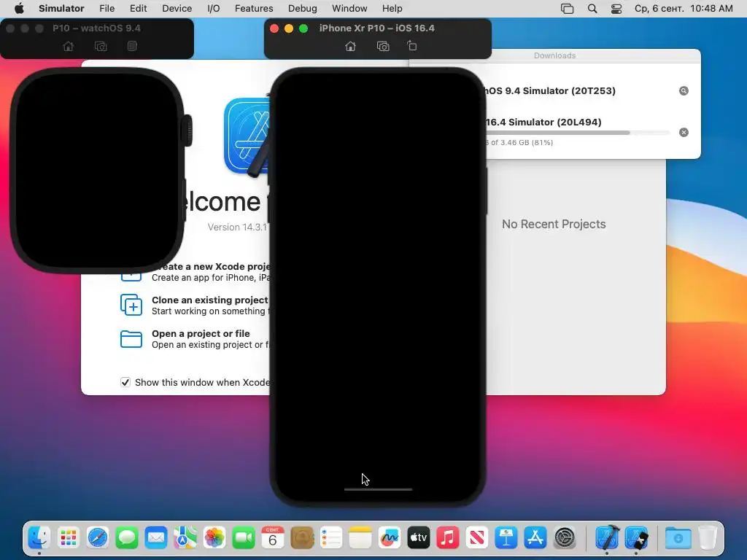Launch Keynote from the Dock

point(506,538)
